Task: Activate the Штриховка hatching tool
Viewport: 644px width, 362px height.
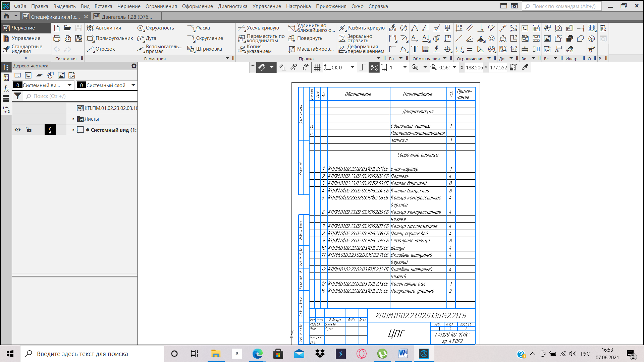Action: (x=205, y=49)
